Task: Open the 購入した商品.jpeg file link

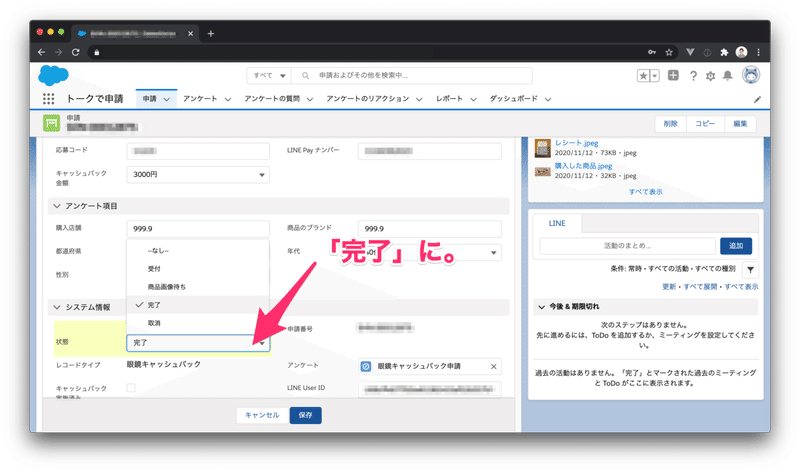Action: (583, 166)
